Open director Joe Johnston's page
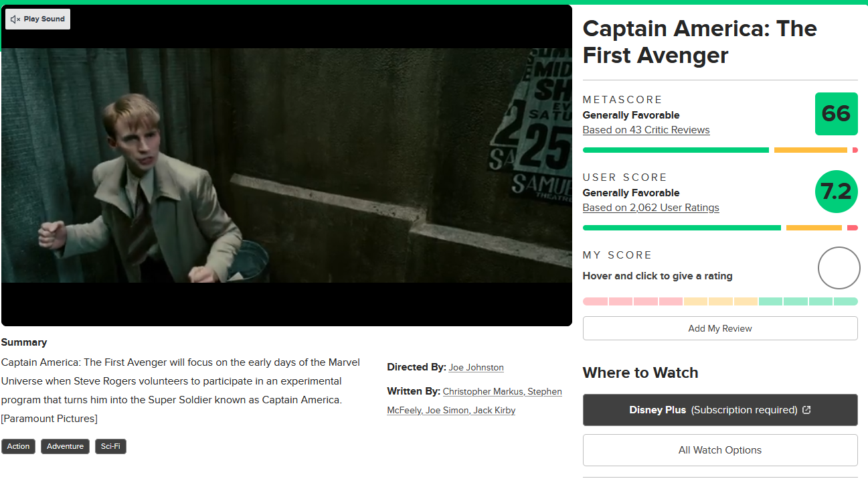The height and width of the screenshot is (485, 868). coord(476,367)
